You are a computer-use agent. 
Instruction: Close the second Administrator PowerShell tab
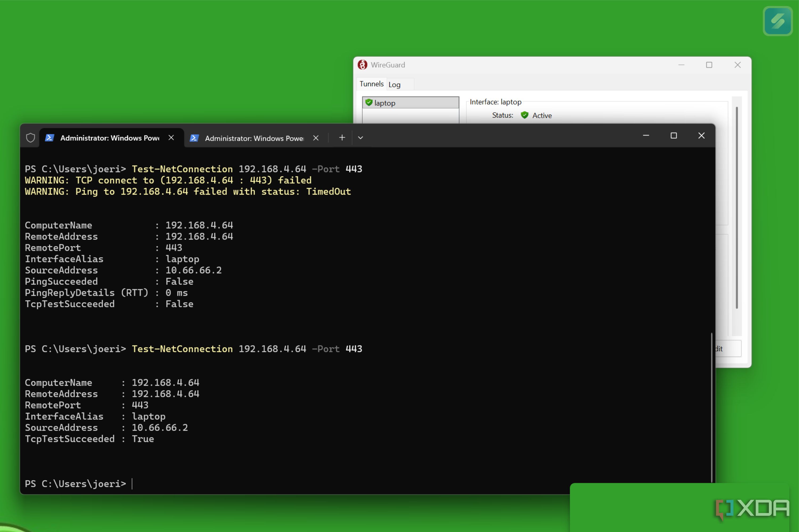click(x=316, y=138)
